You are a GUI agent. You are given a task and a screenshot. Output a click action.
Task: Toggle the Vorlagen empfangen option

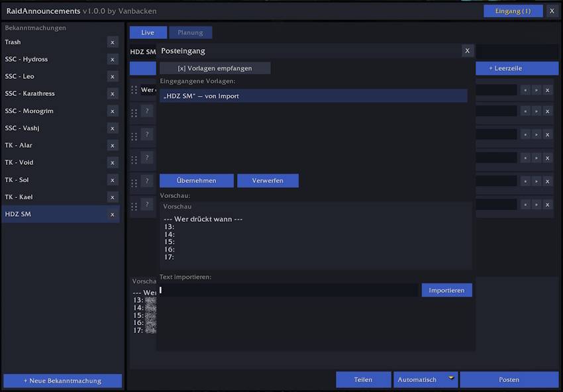point(215,68)
